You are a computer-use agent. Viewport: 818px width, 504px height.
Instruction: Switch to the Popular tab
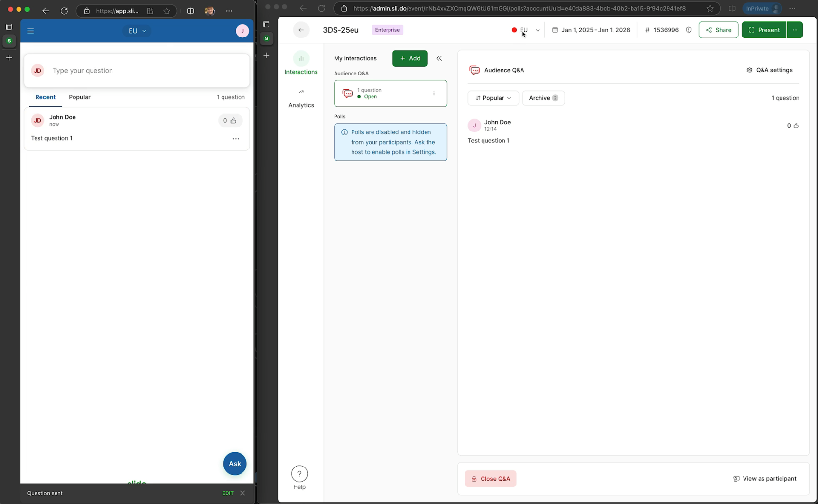(79, 97)
